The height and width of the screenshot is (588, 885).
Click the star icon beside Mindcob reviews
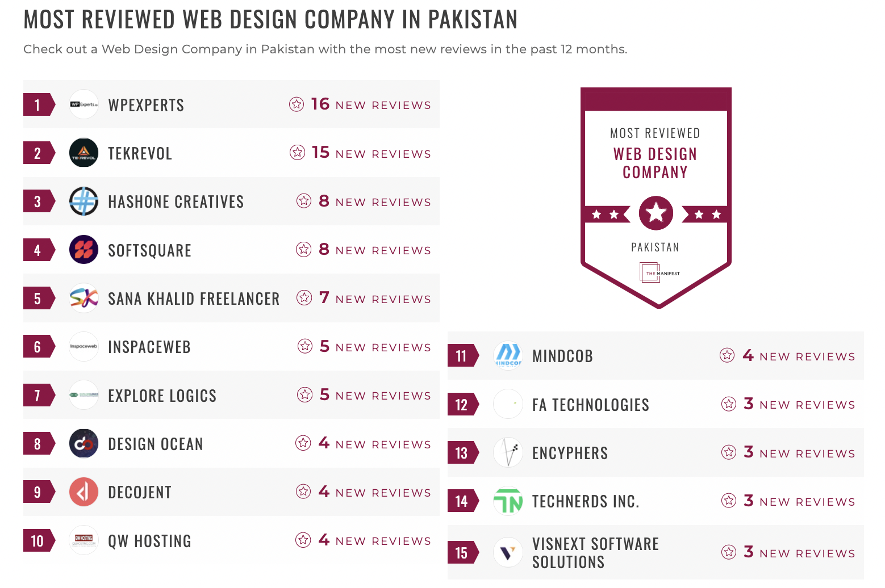[727, 355]
